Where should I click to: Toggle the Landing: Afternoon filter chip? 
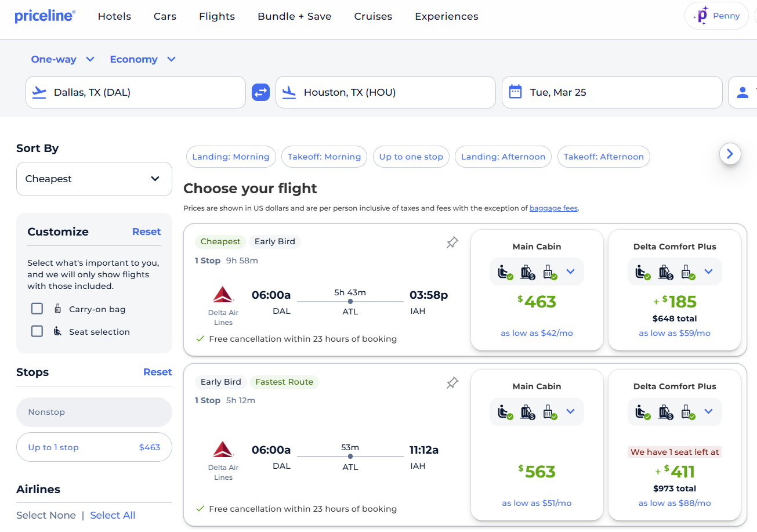point(503,157)
